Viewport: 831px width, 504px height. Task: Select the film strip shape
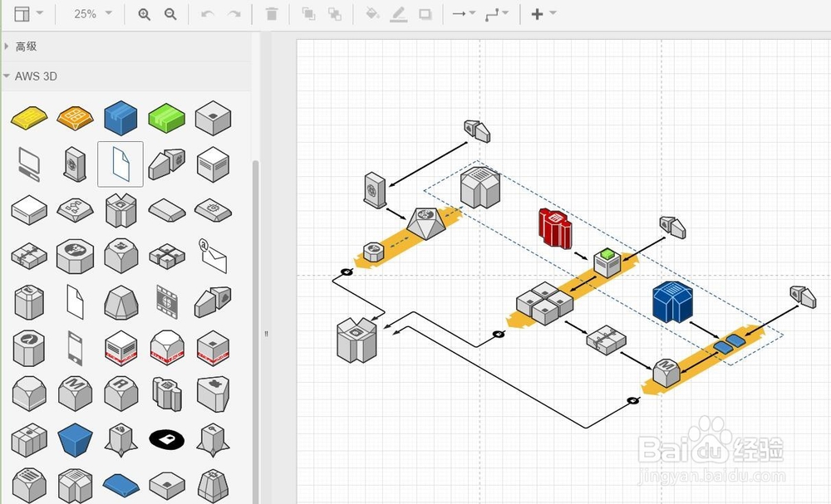pyautogui.click(x=167, y=301)
